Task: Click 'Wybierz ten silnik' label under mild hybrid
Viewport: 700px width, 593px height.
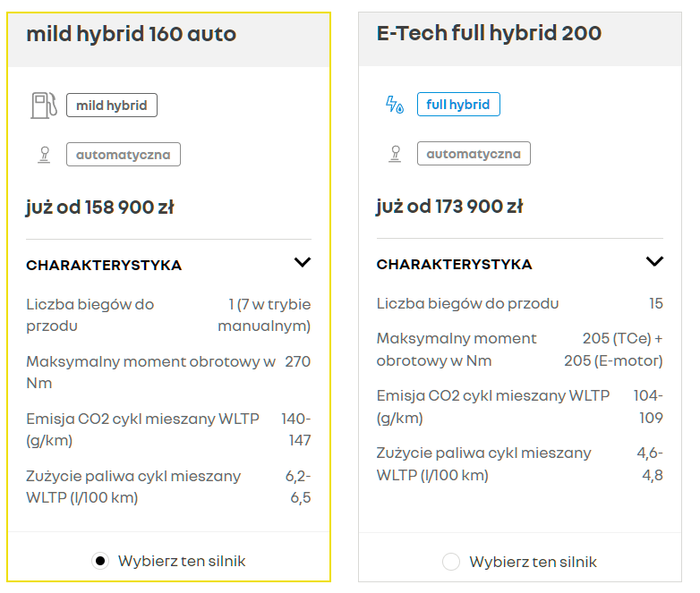Action: 182,561
